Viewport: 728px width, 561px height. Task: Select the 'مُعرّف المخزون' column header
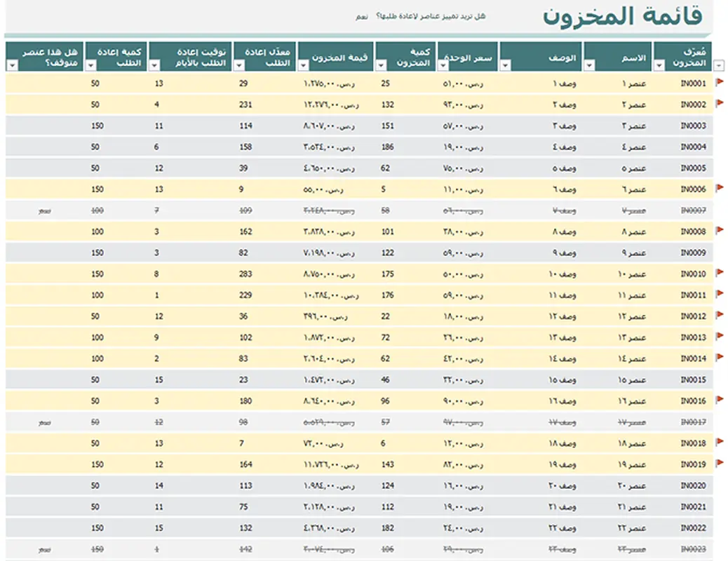point(687,58)
